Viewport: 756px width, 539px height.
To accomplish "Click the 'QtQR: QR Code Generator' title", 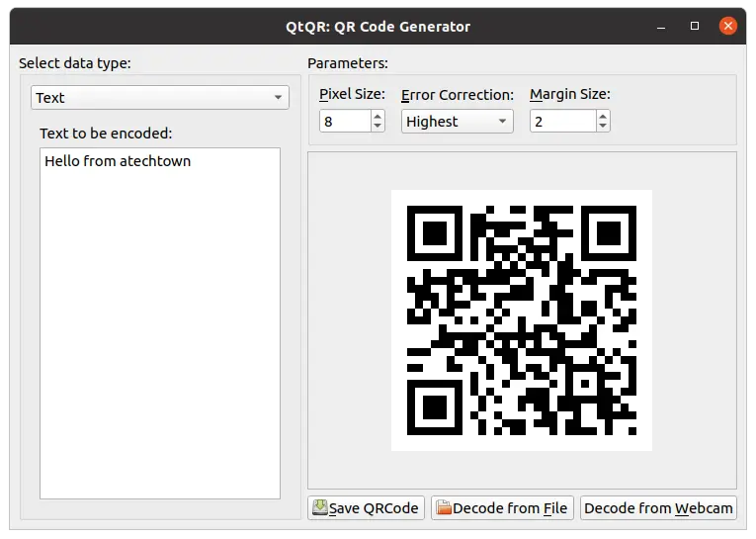I will click(x=378, y=27).
